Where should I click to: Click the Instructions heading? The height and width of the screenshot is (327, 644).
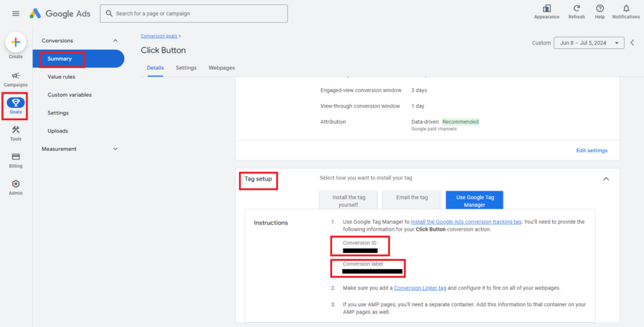[271, 223]
